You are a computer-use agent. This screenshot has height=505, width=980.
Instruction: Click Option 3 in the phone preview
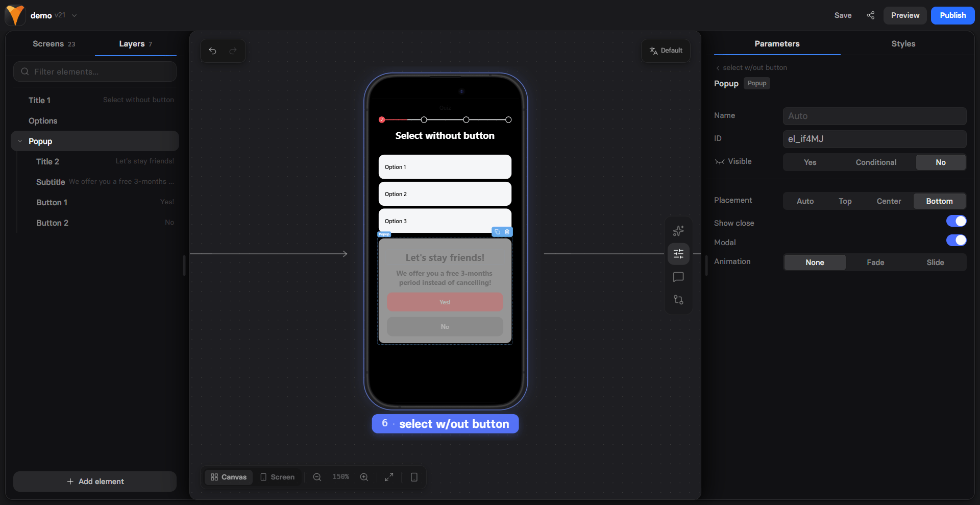(x=445, y=220)
